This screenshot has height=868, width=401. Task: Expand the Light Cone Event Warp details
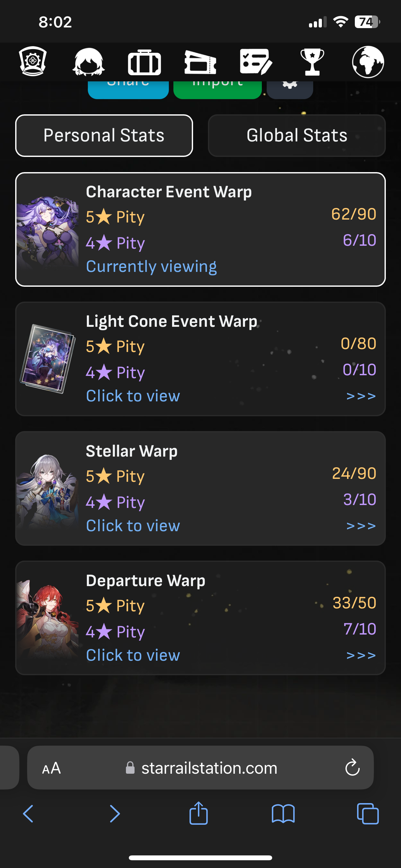(200, 359)
